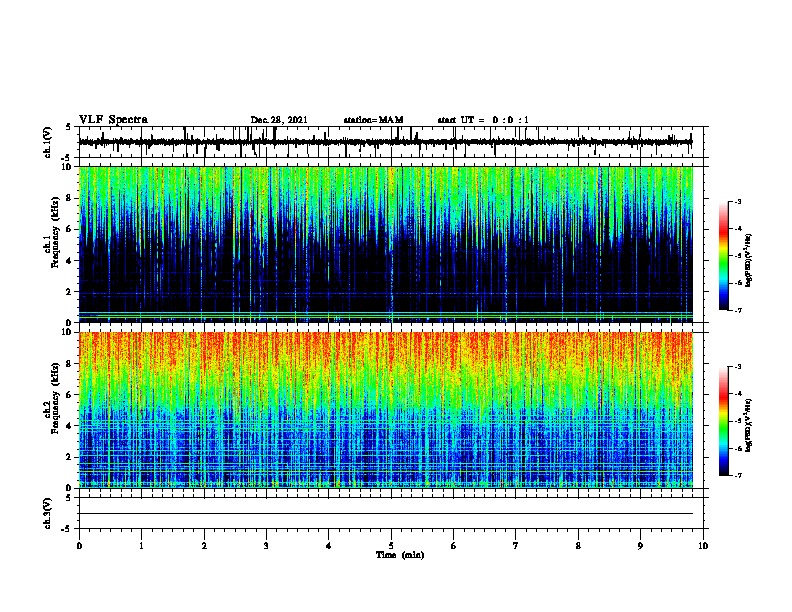Screen dimensions: 792x612
Task: Click the "VLF Spectra" plot title
Action: coord(113,120)
